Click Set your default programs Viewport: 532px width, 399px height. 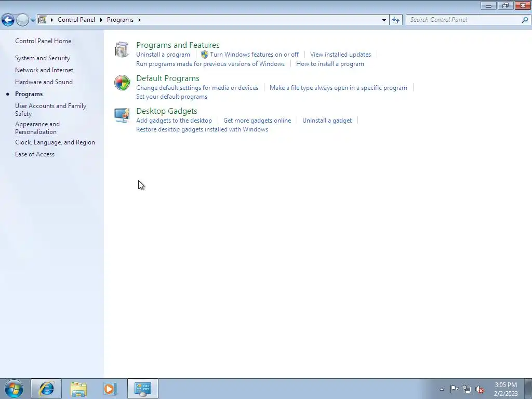pyautogui.click(x=171, y=97)
